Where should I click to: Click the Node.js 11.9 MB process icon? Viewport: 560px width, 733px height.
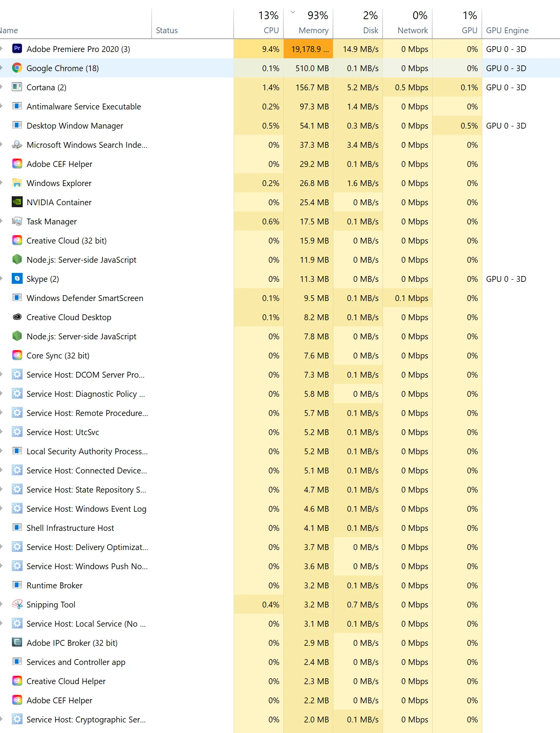(17, 259)
